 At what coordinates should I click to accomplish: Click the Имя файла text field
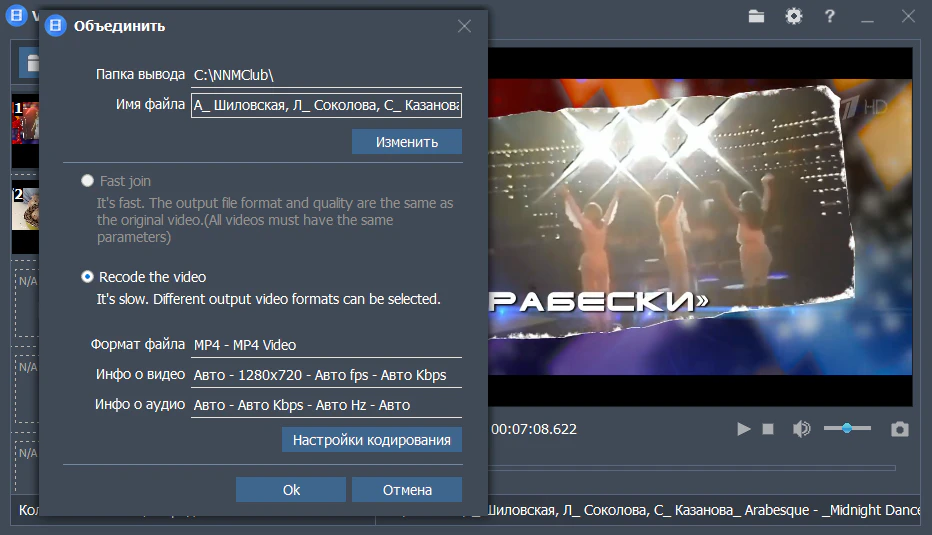click(x=326, y=105)
